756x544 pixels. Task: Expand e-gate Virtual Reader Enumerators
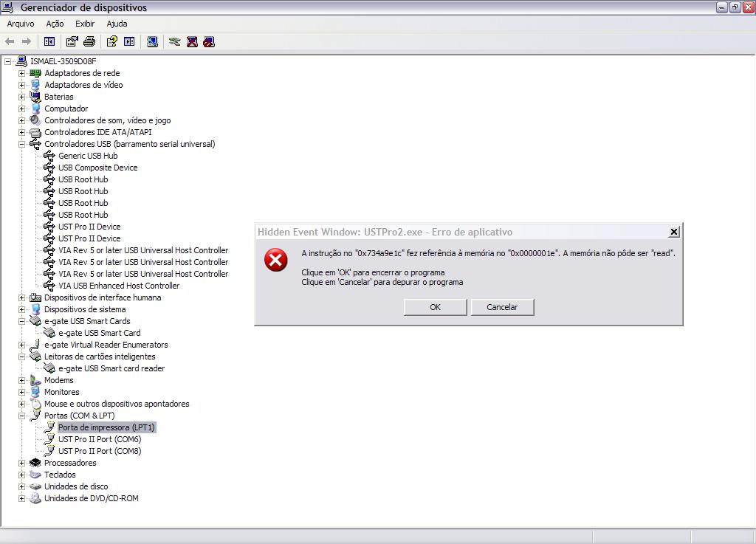(21, 345)
